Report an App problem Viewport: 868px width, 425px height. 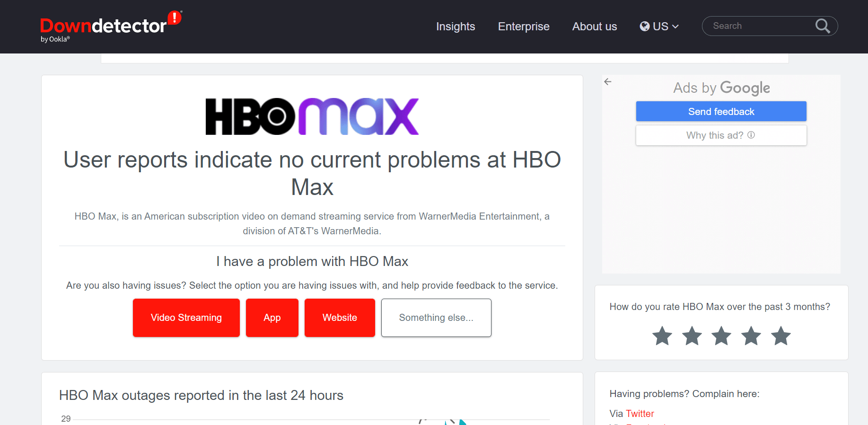click(x=272, y=318)
